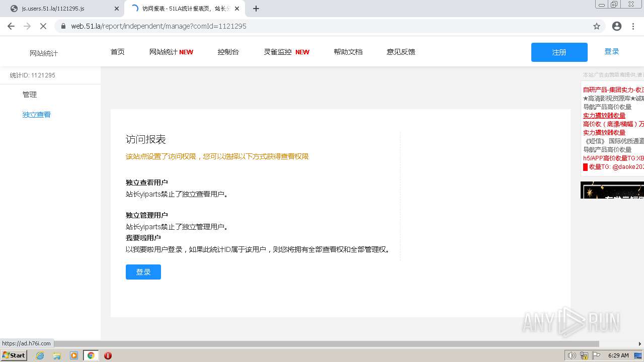Click the 我要啦用户 section label
Image resolution: width=644 pixels, height=362 pixels.
click(x=143, y=238)
